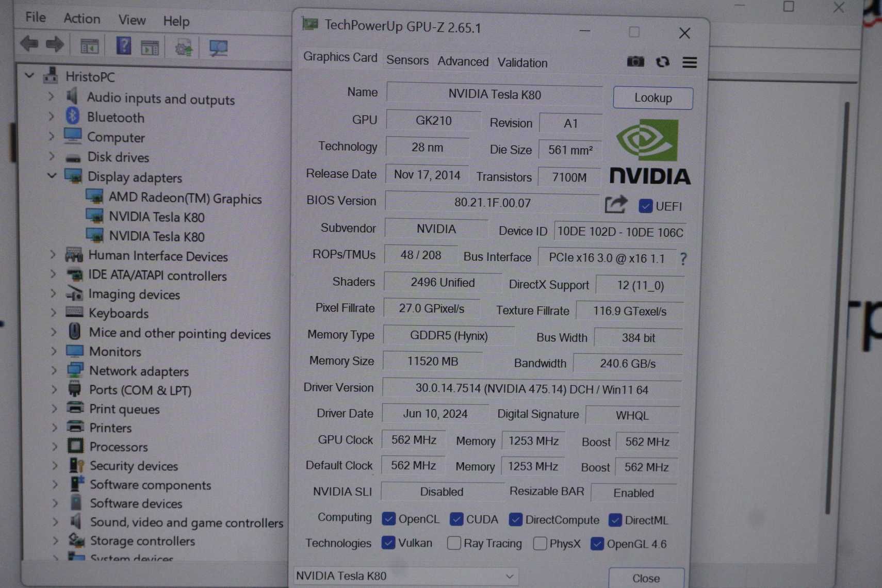Switch to the Advanced tab
This screenshot has height=588, width=882.
(463, 61)
